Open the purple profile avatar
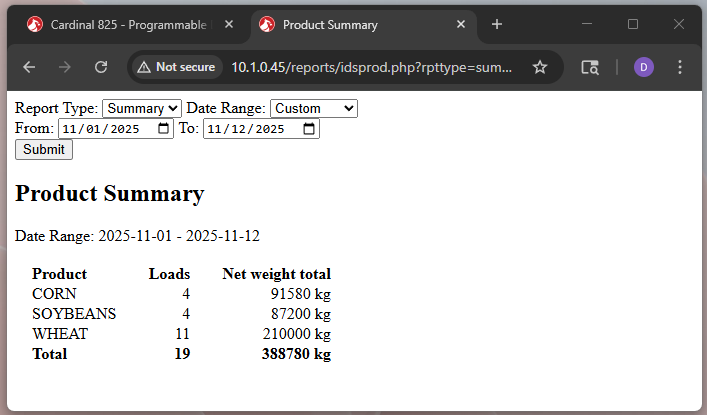Viewport: 707px width, 415px height. [x=643, y=67]
